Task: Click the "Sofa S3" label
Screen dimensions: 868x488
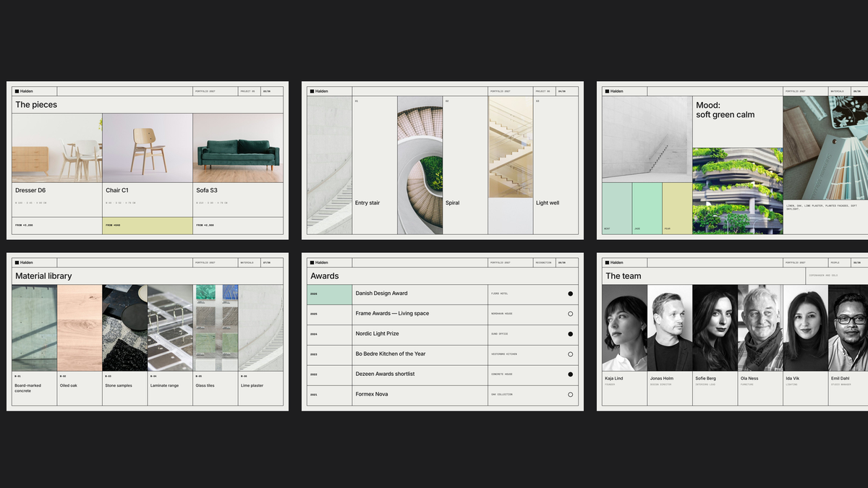Action: [x=206, y=190]
